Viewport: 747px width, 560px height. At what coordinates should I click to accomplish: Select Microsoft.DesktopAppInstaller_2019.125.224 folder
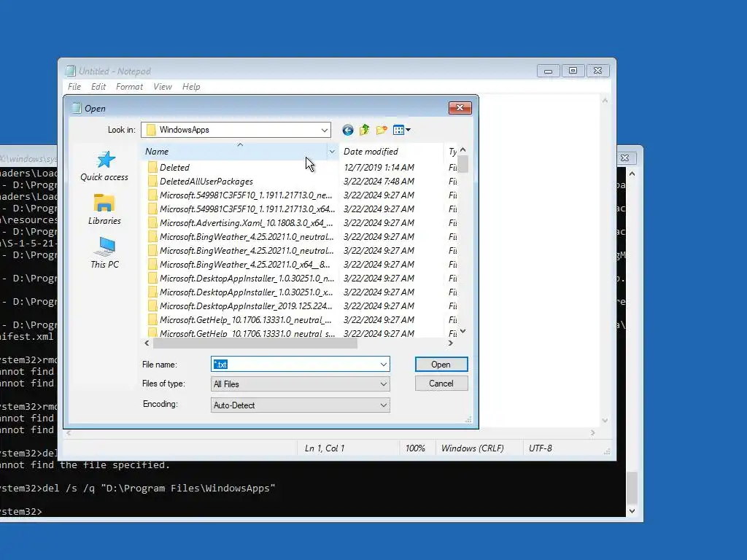246,306
